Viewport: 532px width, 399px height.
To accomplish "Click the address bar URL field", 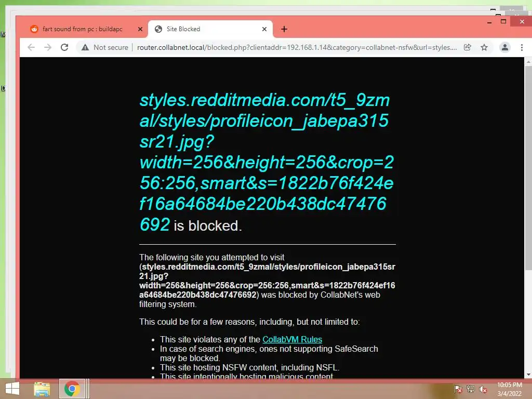I will tap(297, 47).
